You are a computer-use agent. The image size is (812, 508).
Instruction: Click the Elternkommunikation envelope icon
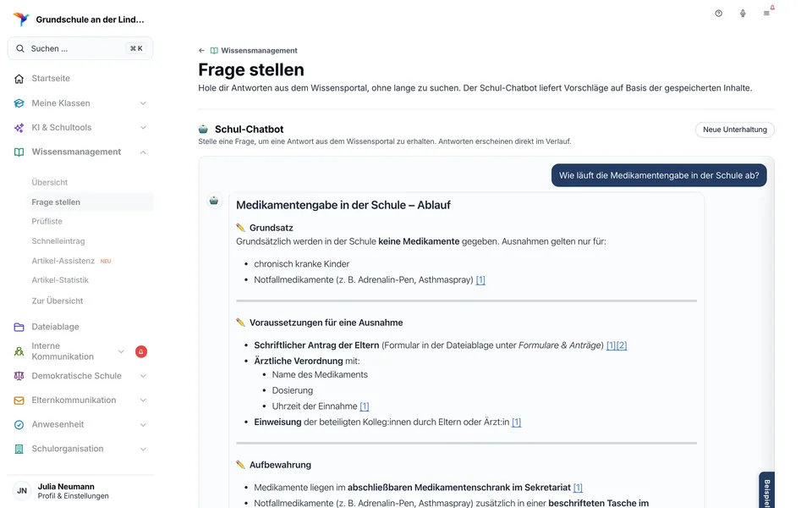pyautogui.click(x=19, y=400)
